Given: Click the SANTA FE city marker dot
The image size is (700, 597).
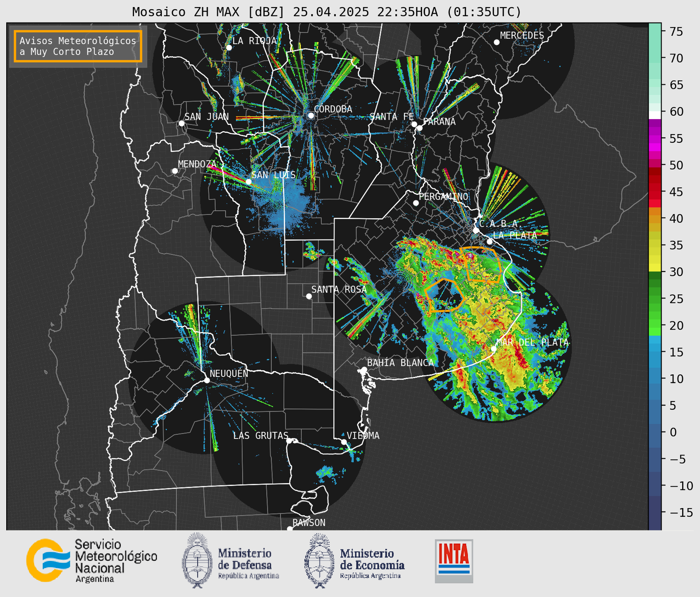Looking at the screenshot, I should pyautogui.click(x=414, y=124).
